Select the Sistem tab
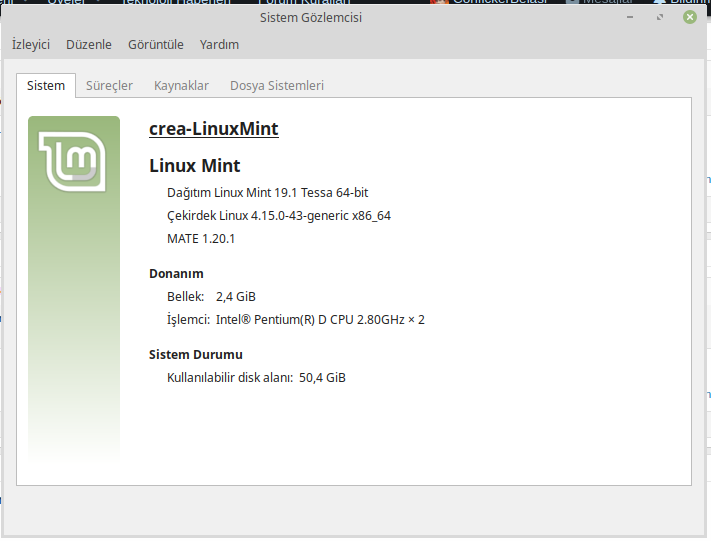Image resolution: width=711 pixels, height=541 pixels. coord(46,85)
